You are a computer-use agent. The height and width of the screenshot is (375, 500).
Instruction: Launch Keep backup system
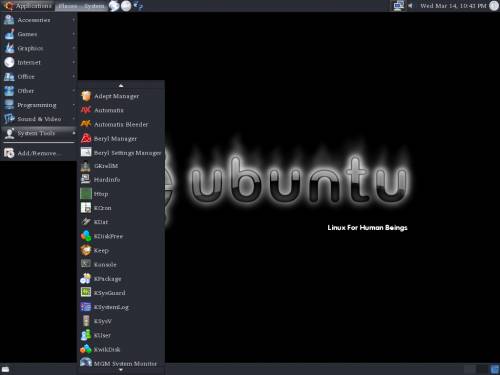click(121, 250)
